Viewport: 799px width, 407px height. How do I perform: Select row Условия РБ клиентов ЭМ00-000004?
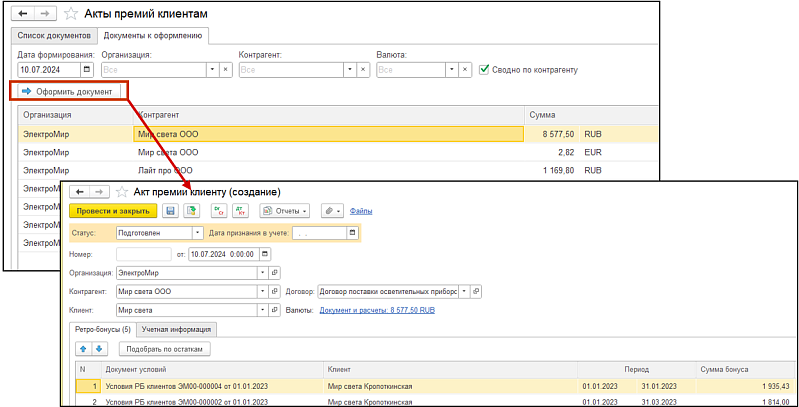click(436, 386)
